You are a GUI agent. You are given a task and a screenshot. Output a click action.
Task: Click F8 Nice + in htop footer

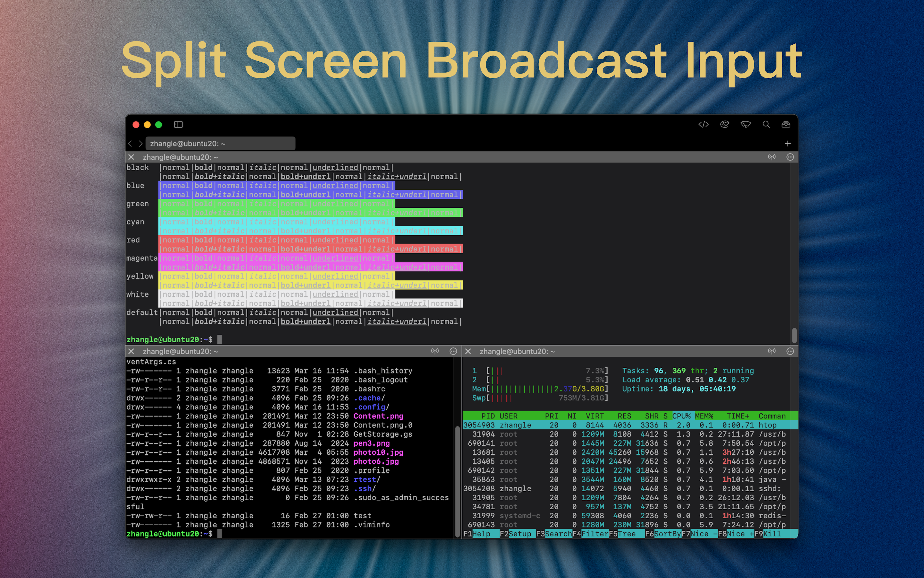click(736, 534)
